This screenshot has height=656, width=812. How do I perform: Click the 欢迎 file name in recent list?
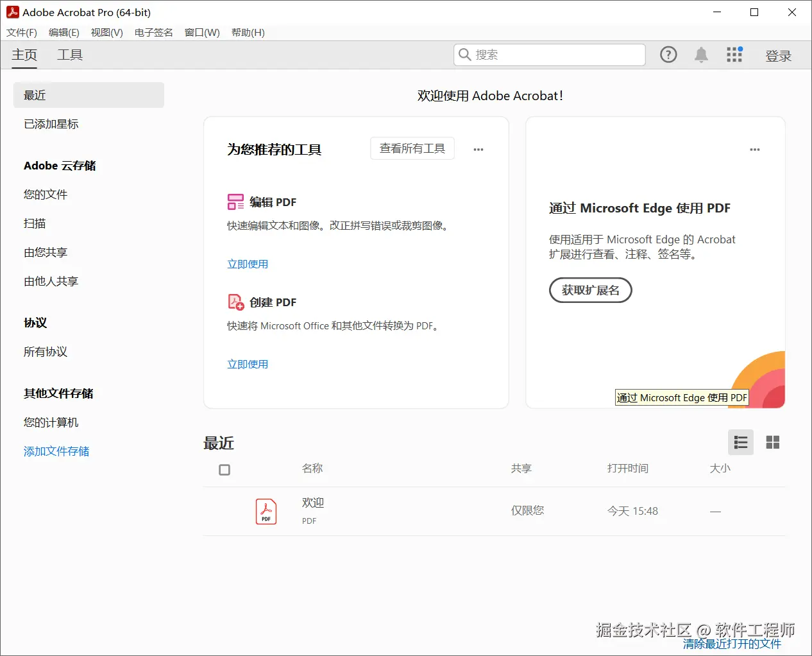313,503
